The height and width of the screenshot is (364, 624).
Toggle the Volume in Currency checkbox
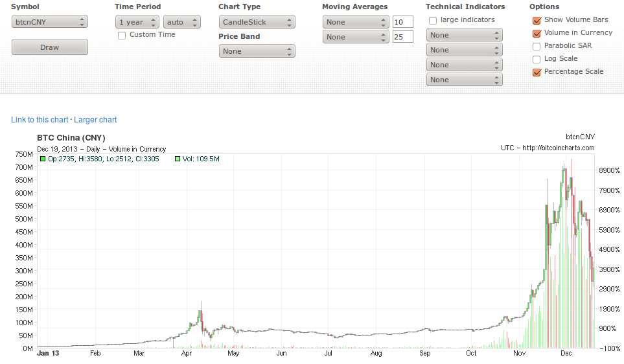[537, 33]
